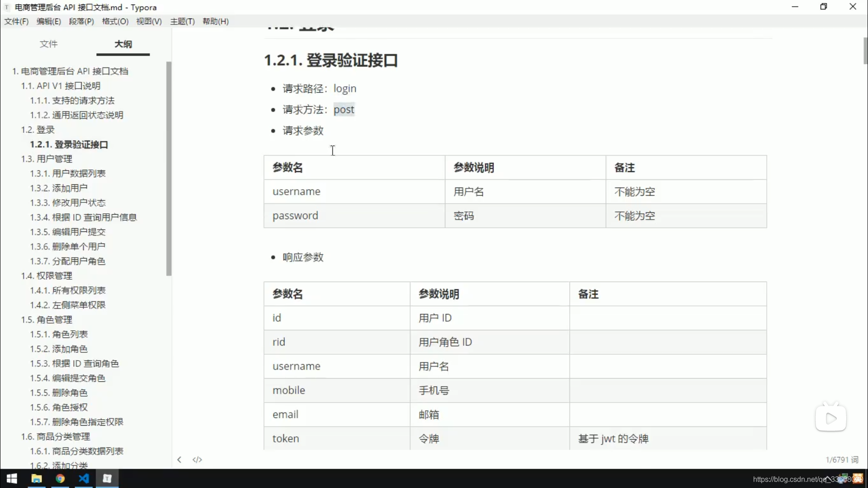Open File Explorer from the taskbar
The height and width of the screenshot is (488, 868).
(36, 479)
